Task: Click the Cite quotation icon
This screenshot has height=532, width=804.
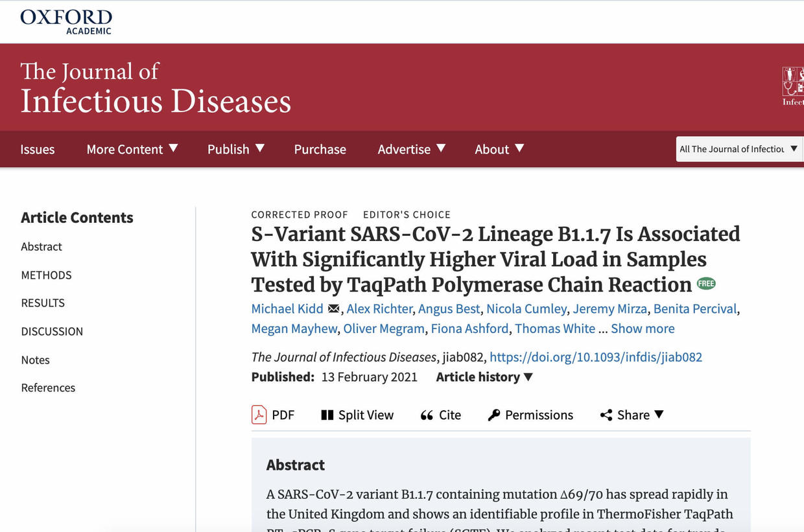Action: [427, 415]
